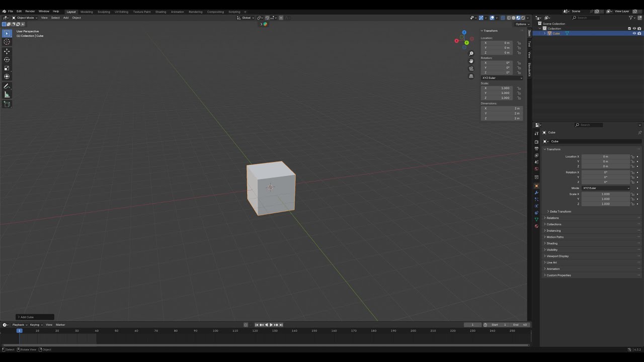Image resolution: width=644 pixels, height=362 pixels.
Task: Open the XYZ Euler Mode dropdown in Properties
Action: (x=605, y=188)
